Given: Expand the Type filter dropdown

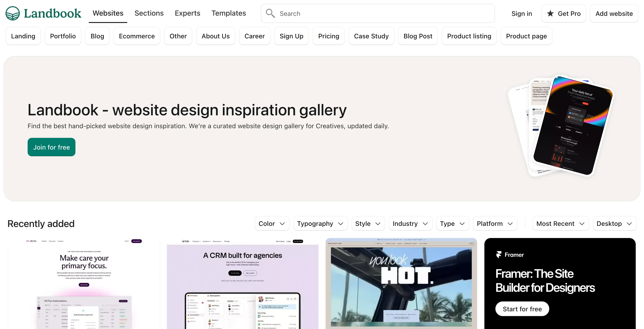Looking at the screenshot, I should [452, 223].
